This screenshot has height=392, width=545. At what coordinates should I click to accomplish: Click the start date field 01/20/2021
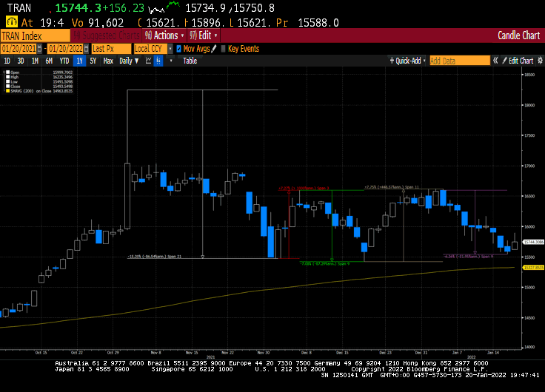pos(19,49)
